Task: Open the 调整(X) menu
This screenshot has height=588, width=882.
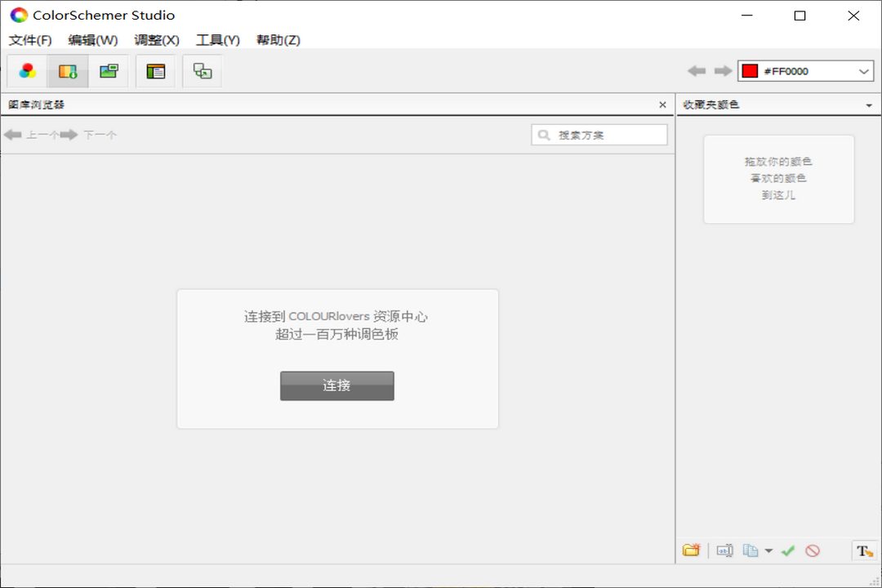Action: pyautogui.click(x=156, y=39)
